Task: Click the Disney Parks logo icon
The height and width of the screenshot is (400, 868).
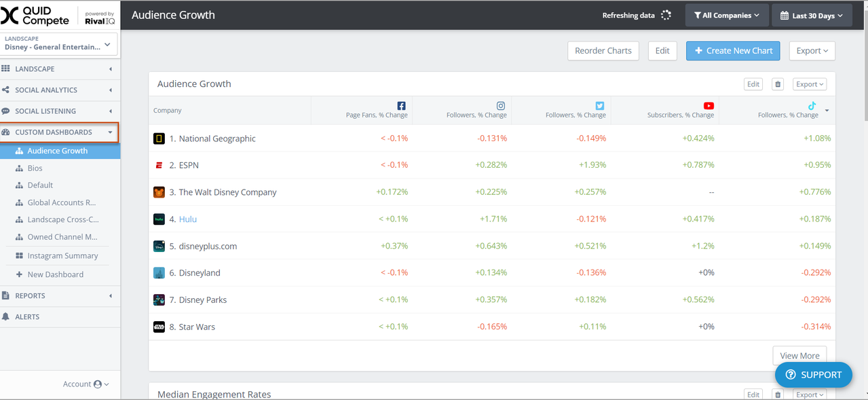Action: [159, 299]
